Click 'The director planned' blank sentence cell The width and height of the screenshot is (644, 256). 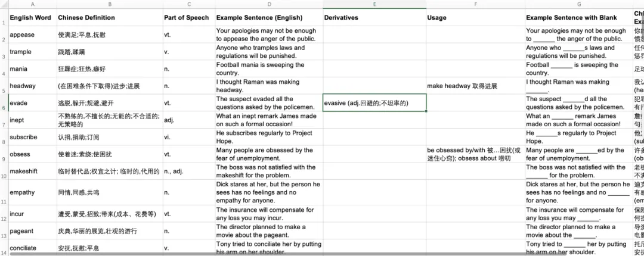pos(579,231)
